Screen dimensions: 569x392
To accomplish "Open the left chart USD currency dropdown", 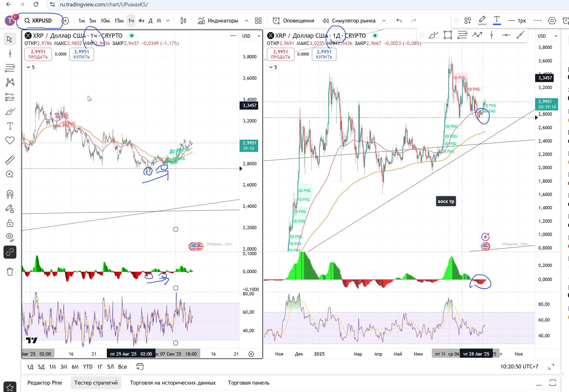I will 251,36.
